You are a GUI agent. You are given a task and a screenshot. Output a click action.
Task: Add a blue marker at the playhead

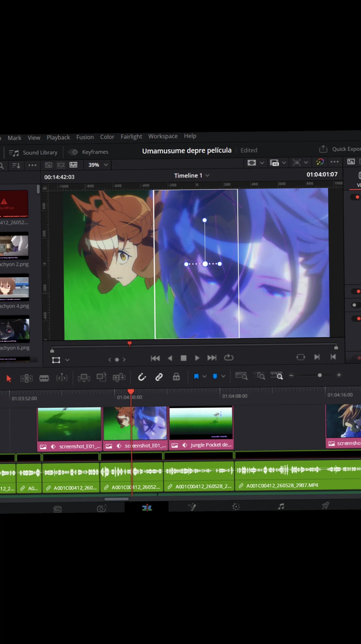(215, 376)
